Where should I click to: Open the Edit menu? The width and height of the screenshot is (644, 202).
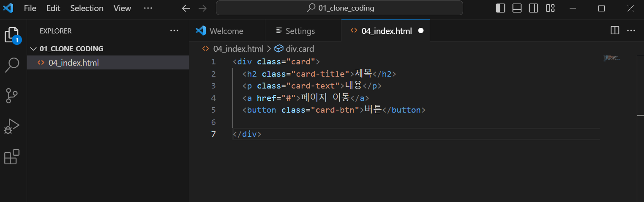(53, 8)
